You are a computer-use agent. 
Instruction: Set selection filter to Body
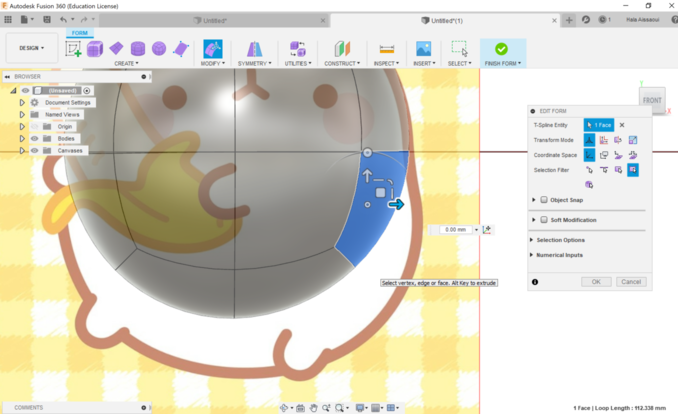(x=589, y=185)
